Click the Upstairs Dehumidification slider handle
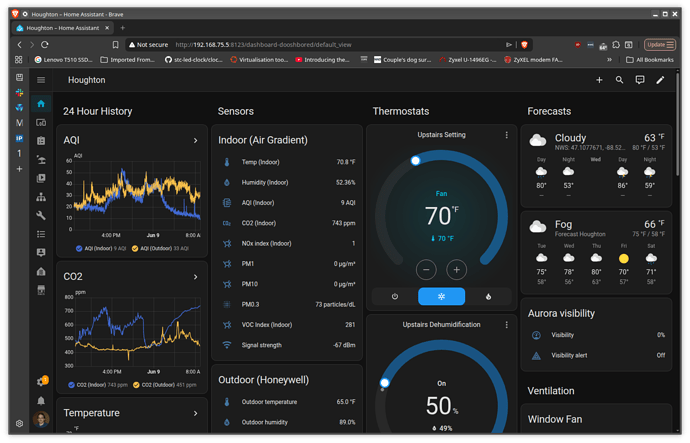 (x=385, y=383)
